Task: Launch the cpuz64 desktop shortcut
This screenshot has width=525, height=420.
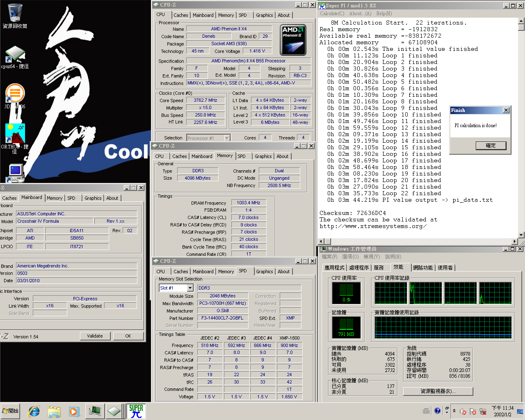Action: tap(15, 57)
